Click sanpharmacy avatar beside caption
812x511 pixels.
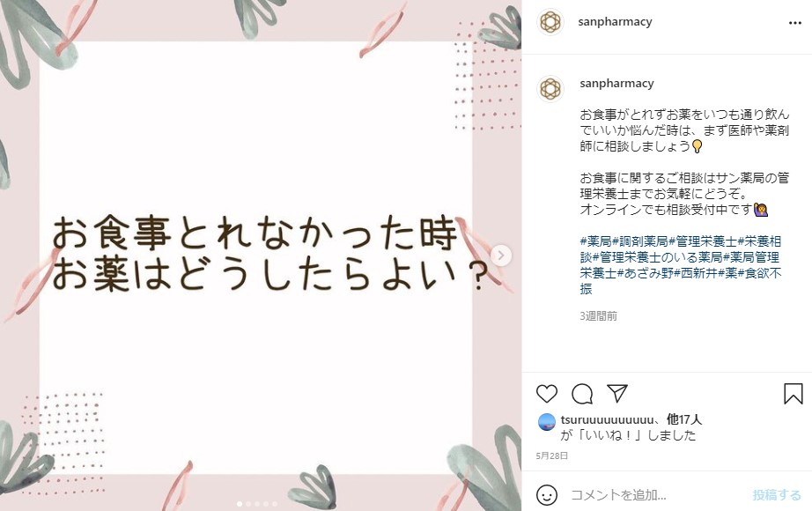click(550, 88)
